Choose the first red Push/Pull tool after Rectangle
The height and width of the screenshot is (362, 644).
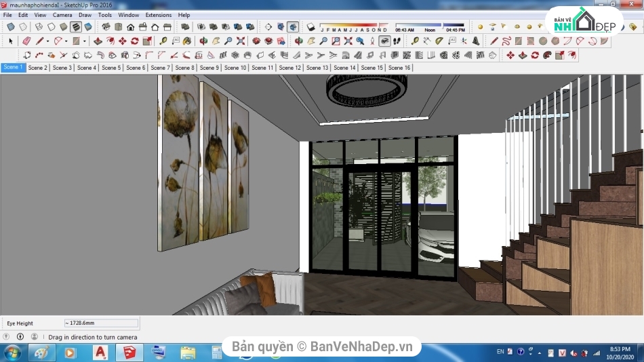98,41
